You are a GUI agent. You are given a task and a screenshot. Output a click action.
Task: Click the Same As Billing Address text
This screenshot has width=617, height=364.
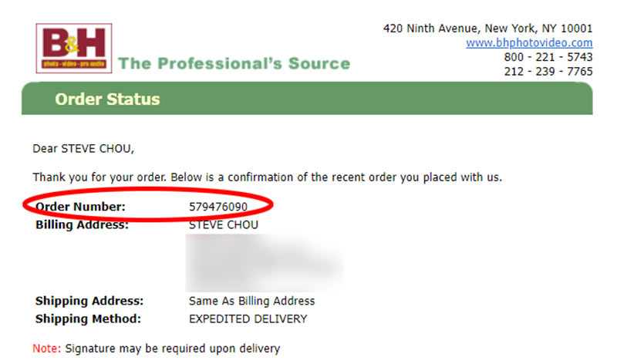(251, 301)
